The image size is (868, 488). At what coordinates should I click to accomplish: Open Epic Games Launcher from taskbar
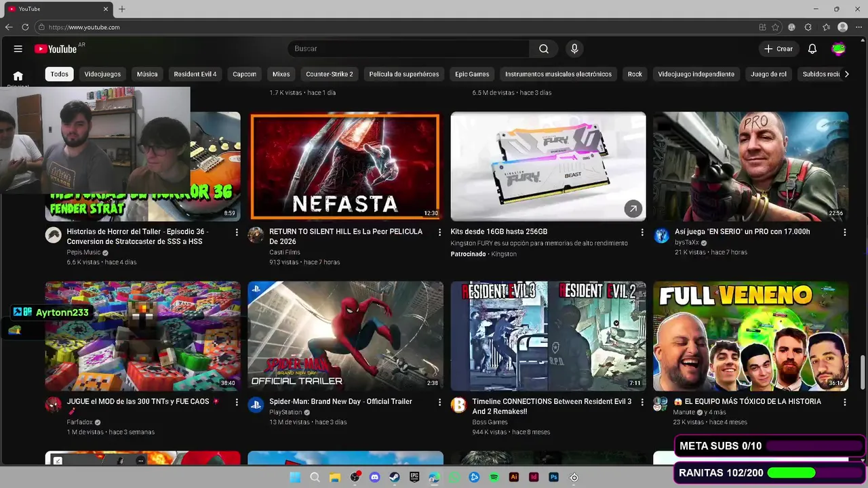pos(414,477)
